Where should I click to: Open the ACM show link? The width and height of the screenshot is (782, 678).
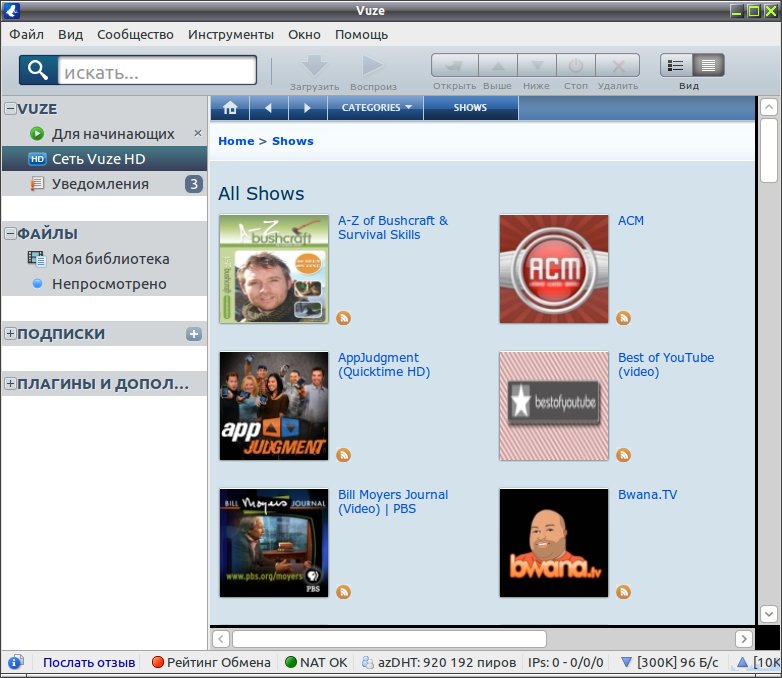click(631, 221)
